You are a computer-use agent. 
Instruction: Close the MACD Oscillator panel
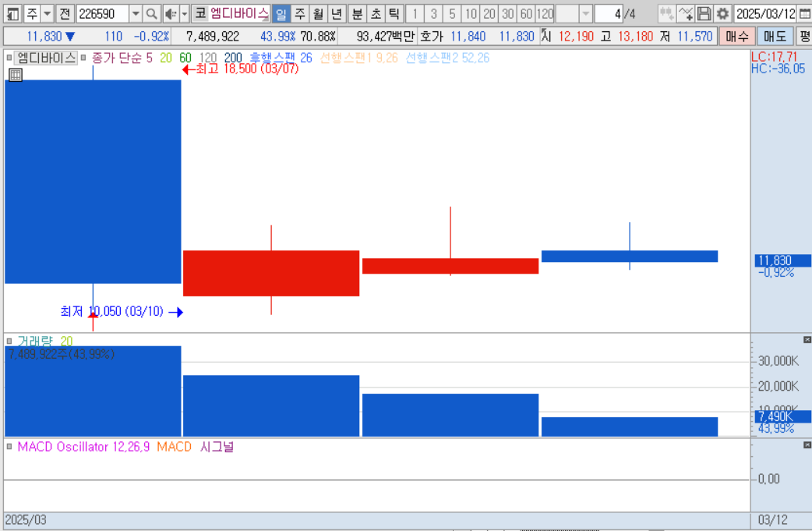807,445
